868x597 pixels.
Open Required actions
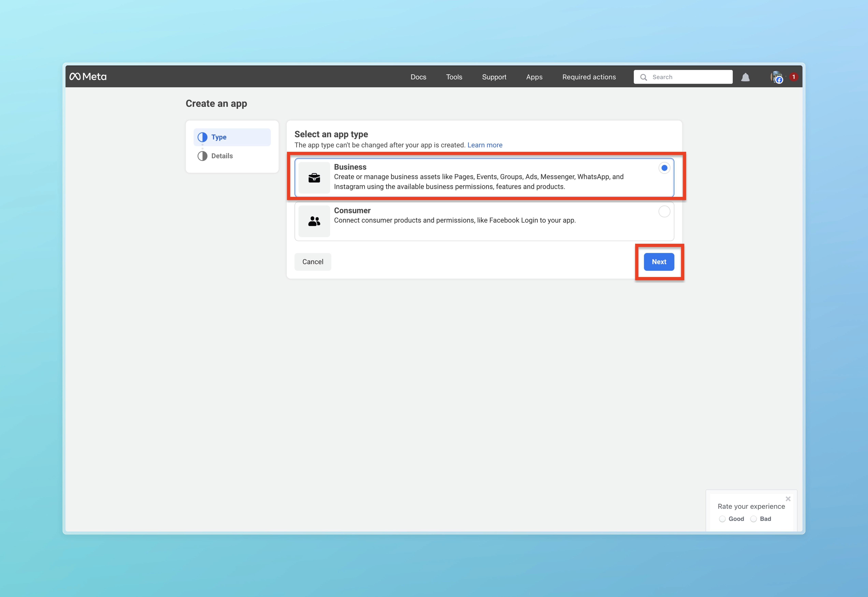tap(589, 77)
